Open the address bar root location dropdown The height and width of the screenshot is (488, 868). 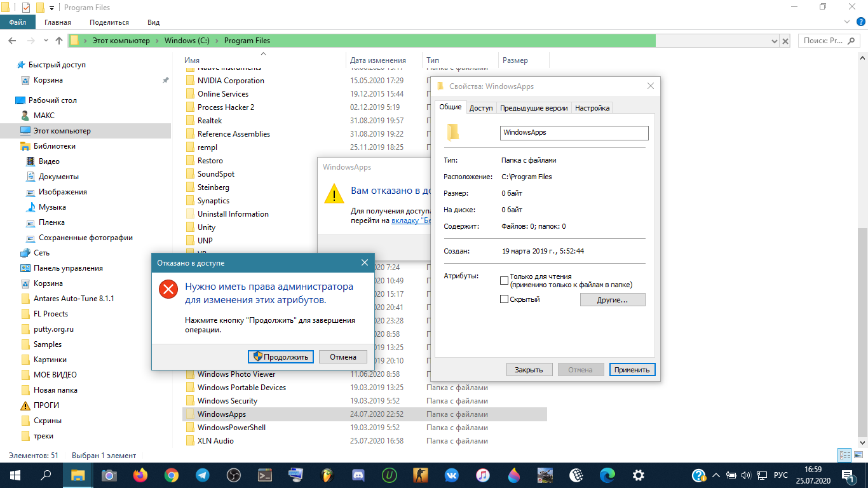coord(86,41)
